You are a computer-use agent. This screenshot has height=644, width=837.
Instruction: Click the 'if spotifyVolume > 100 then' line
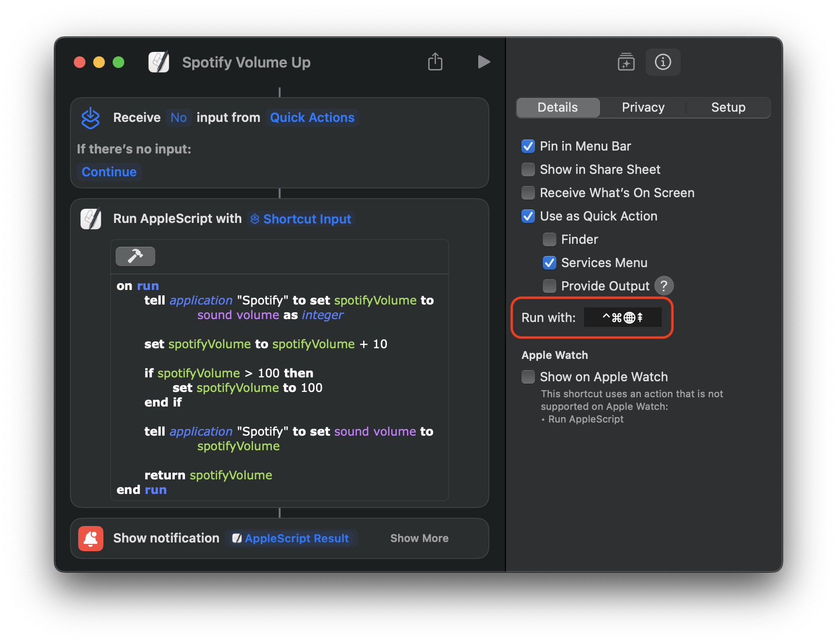[x=229, y=373]
